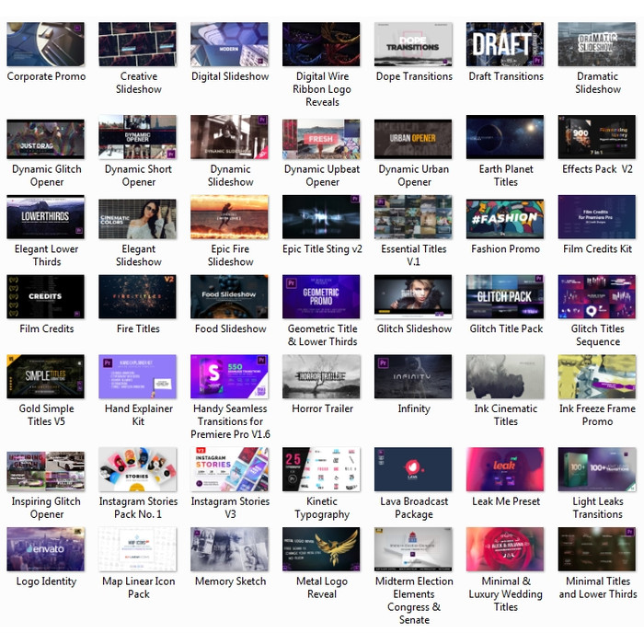
Task: Click the Effects Pack V2 thumbnail
Action: click(598, 137)
